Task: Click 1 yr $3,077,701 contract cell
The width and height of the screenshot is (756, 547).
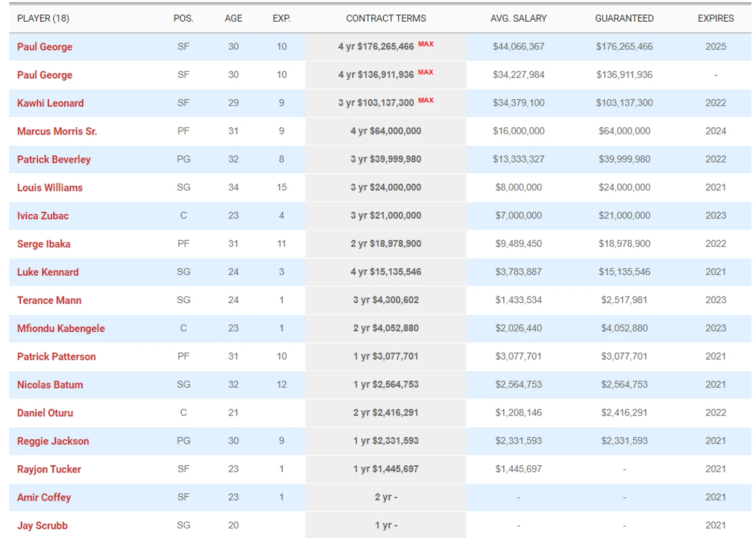Action: point(386,357)
